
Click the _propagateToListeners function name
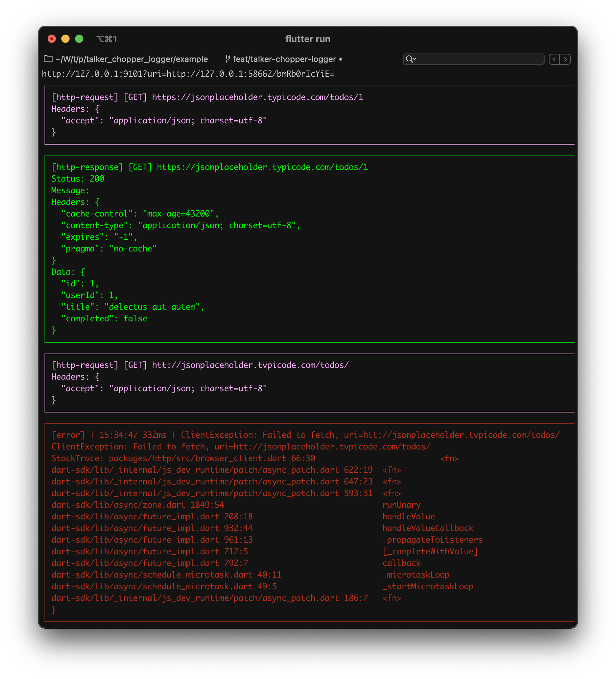433,540
